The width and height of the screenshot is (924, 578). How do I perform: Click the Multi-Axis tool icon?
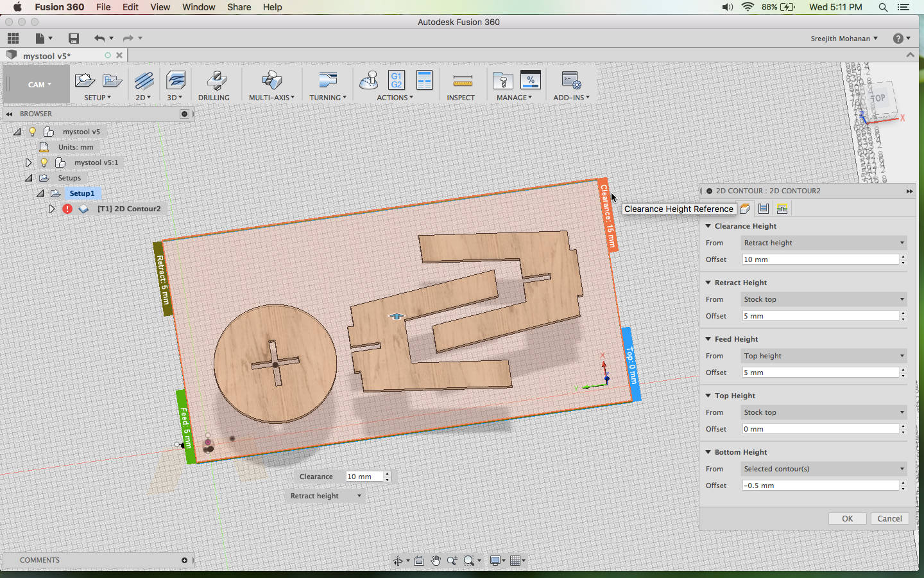tap(272, 81)
